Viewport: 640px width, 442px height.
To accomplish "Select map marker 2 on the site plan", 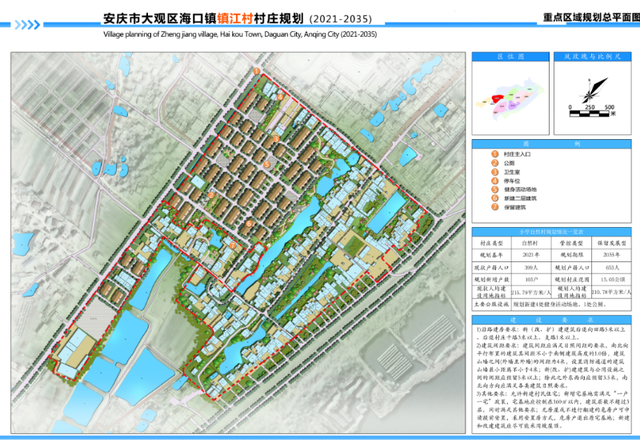I will [211, 195].
